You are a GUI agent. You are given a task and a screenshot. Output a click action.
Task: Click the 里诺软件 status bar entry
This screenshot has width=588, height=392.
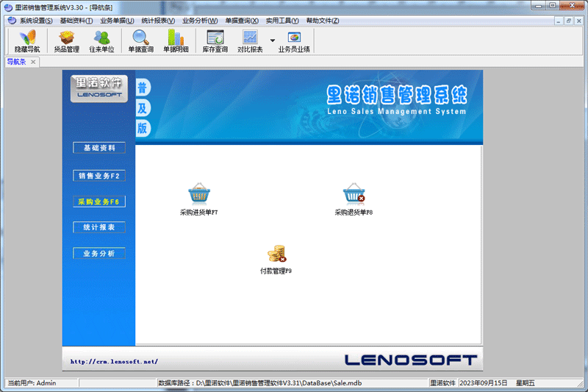pyautogui.click(x=442, y=383)
